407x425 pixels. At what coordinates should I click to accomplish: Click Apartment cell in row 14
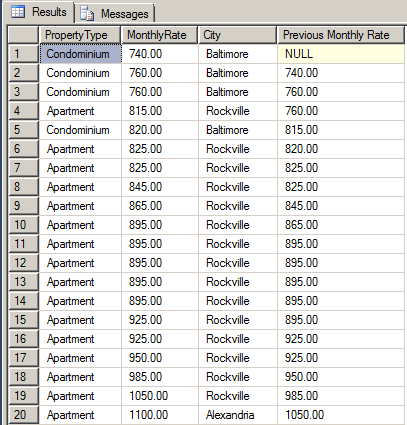pyautogui.click(x=80, y=301)
